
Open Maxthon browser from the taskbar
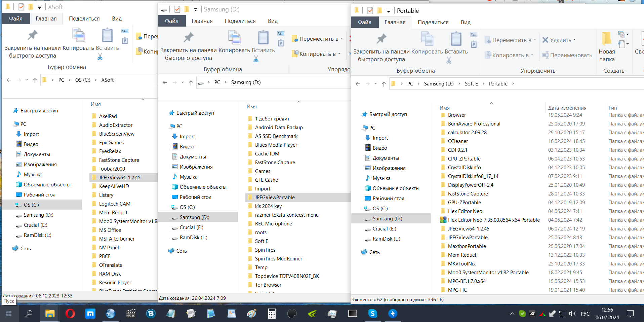tap(90, 314)
